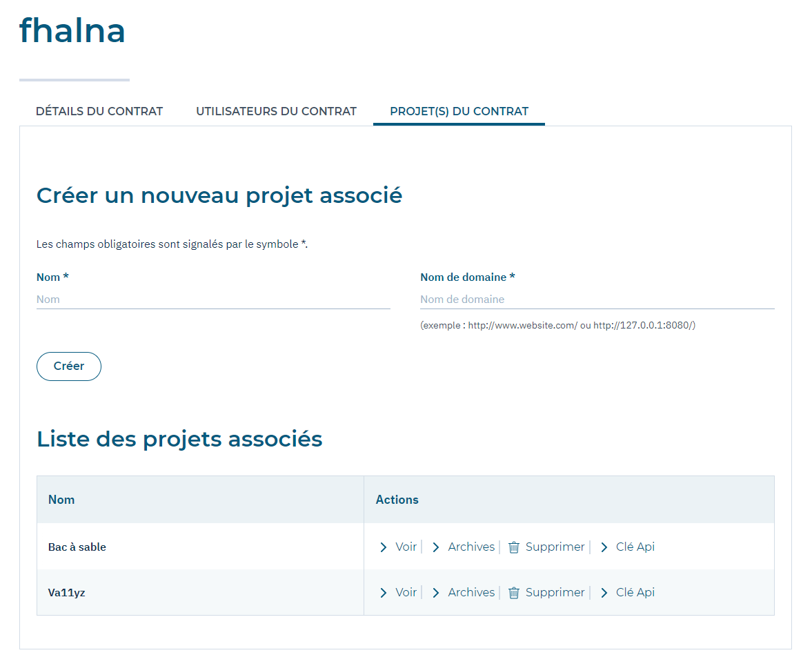Click trash icon in Va11yz row
The image size is (812, 666).
(x=514, y=593)
